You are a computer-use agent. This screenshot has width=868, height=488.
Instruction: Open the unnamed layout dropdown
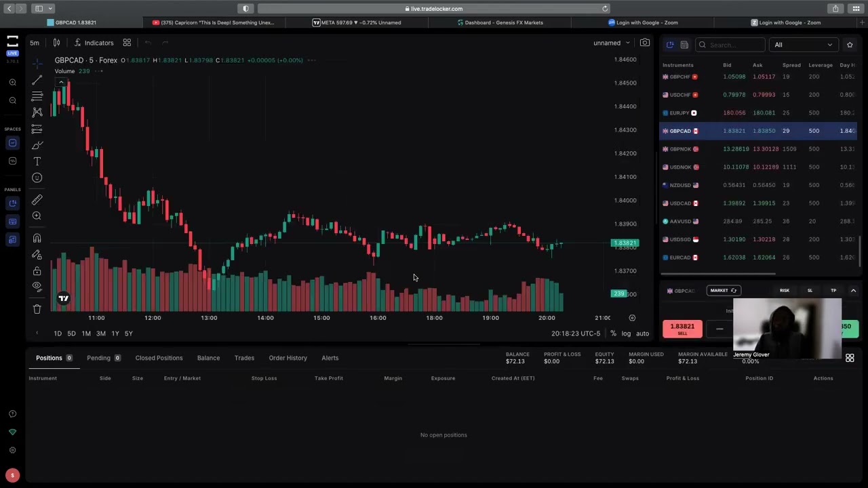point(612,43)
